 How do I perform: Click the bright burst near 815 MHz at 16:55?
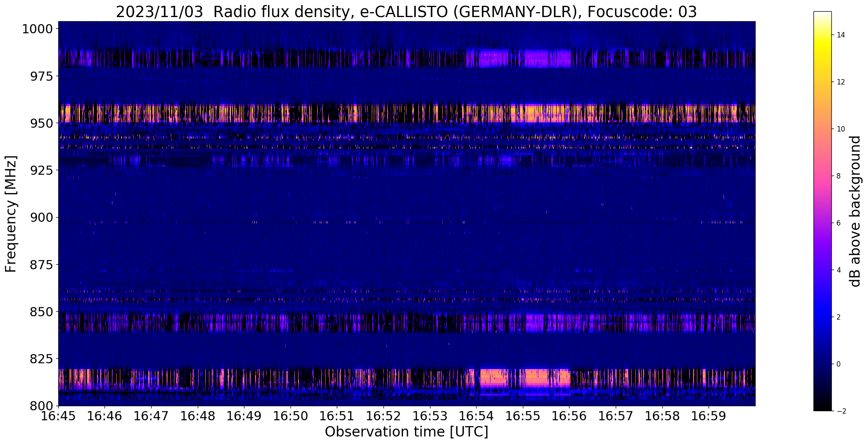click(547, 377)
